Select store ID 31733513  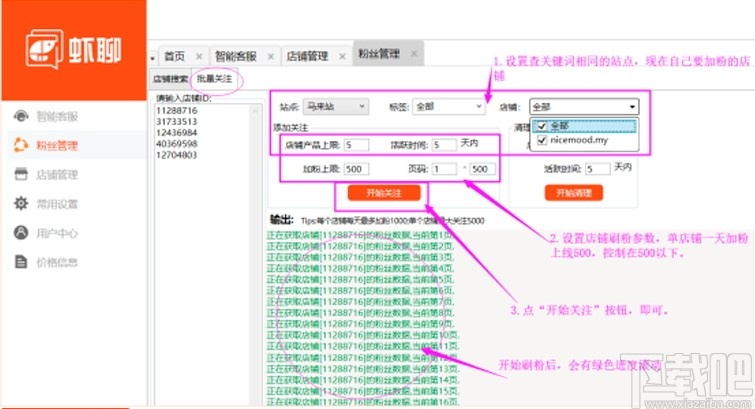coord(177,121)
